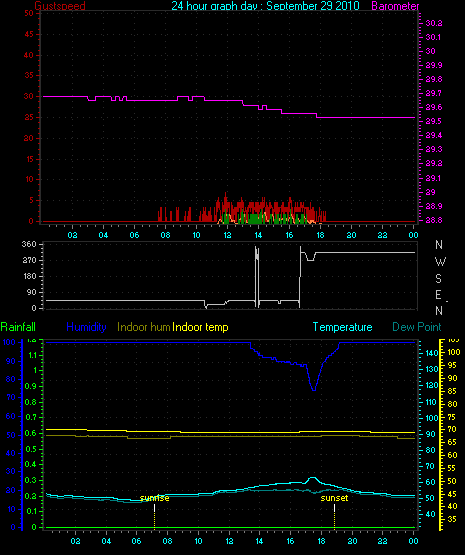Screen dimensions: 465x555
Task: Click the cyan temperature axis value 140
Action: 432,353
